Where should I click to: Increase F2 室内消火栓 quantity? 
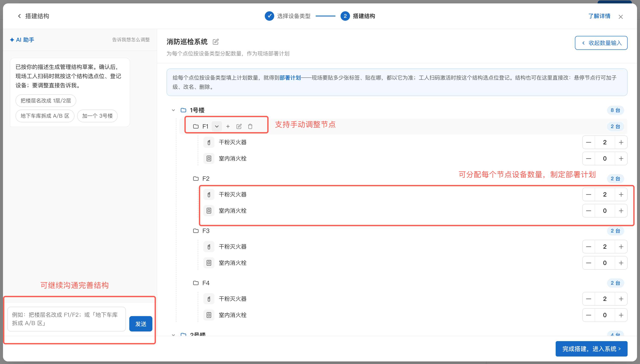tap(621, 211)
